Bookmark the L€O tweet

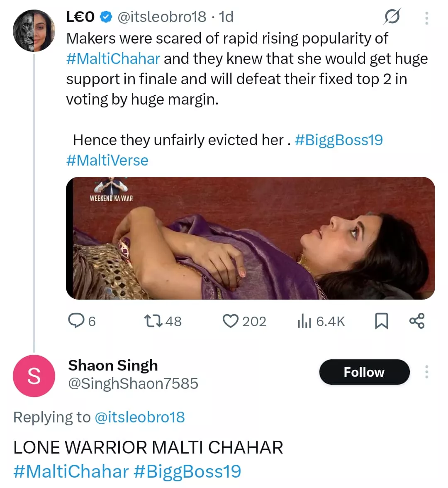pyautogui.click(x=381, y=321)
